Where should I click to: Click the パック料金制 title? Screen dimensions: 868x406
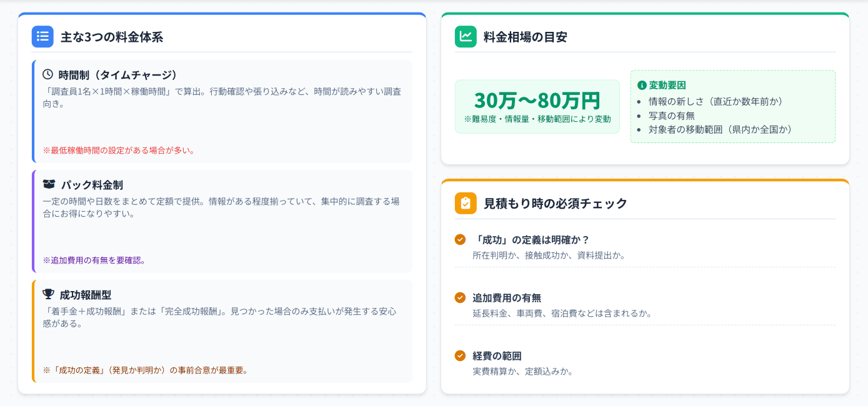click(x=92, y=185)
